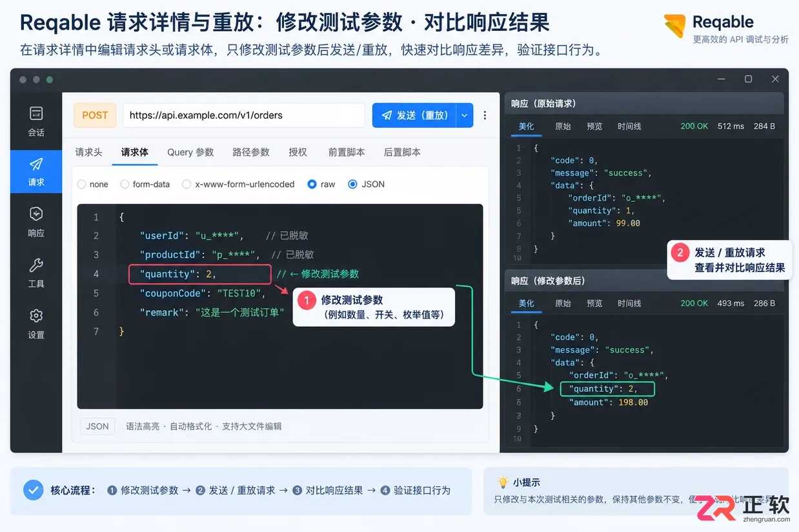Click the 284 B response size

(764, 126)
